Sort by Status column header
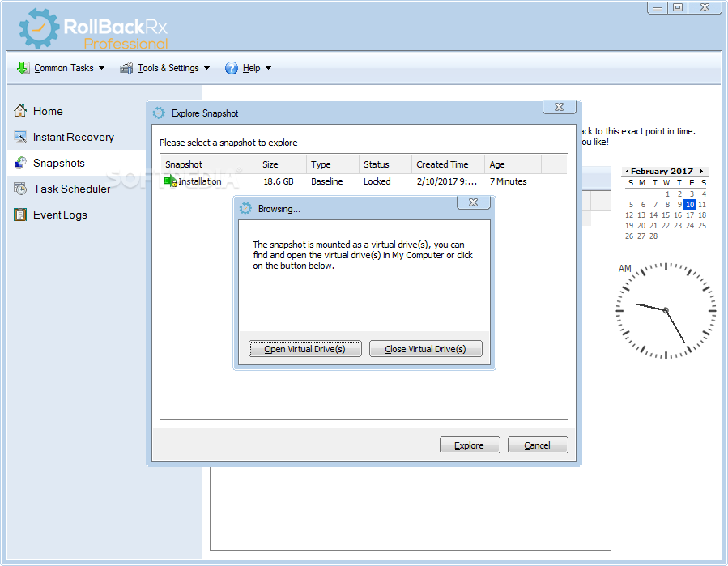 pyautogui.click(x=385, y=164)
